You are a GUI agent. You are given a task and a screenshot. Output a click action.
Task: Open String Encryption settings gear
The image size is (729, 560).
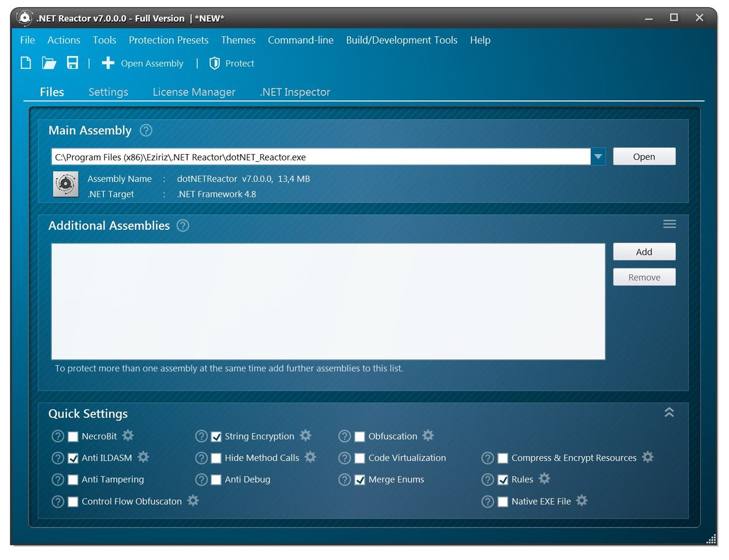click(x=306, y=435)
